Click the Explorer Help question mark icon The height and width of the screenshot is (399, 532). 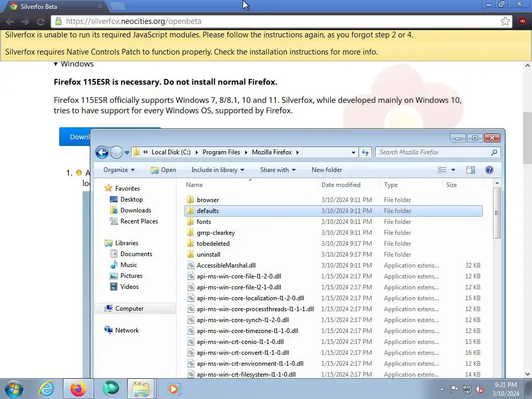pyautogui.click(x=489, y=170)
